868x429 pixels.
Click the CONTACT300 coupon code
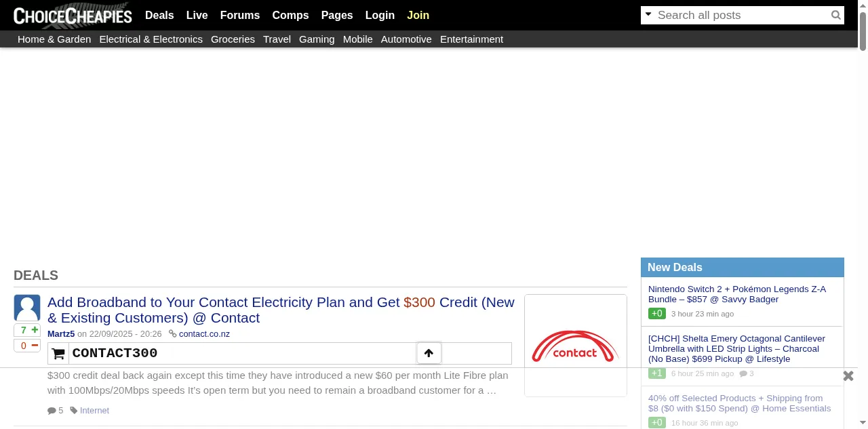tap(115, 353)
